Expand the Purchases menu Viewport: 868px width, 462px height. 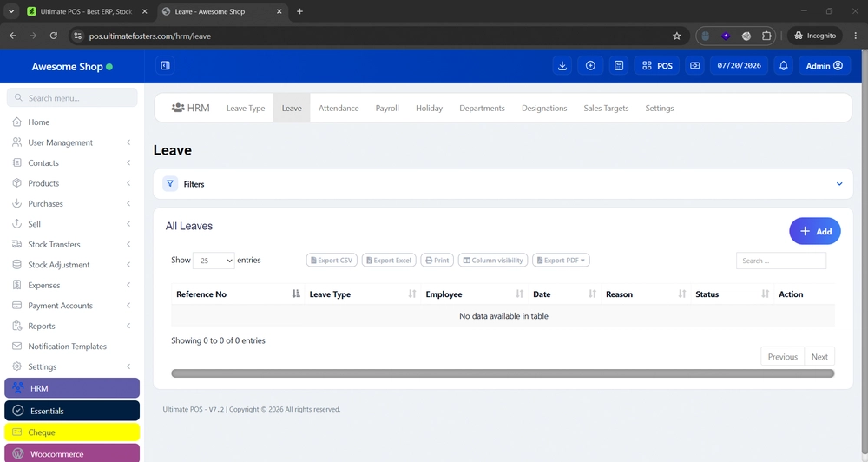(72, 203)
